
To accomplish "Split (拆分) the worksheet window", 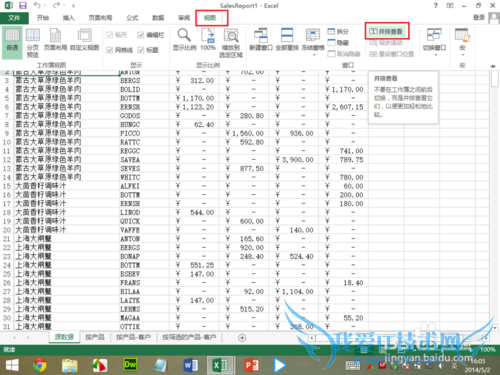I will (338, 32).
